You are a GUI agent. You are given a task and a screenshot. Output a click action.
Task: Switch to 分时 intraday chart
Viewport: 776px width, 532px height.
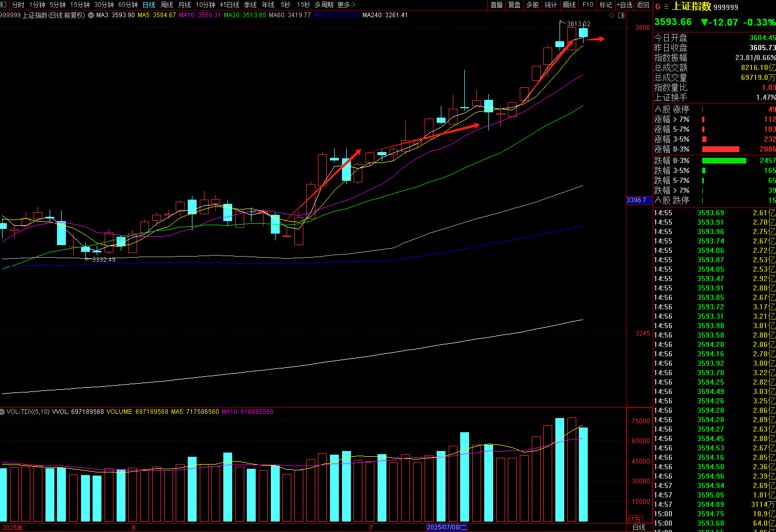[x=18, y=5]
